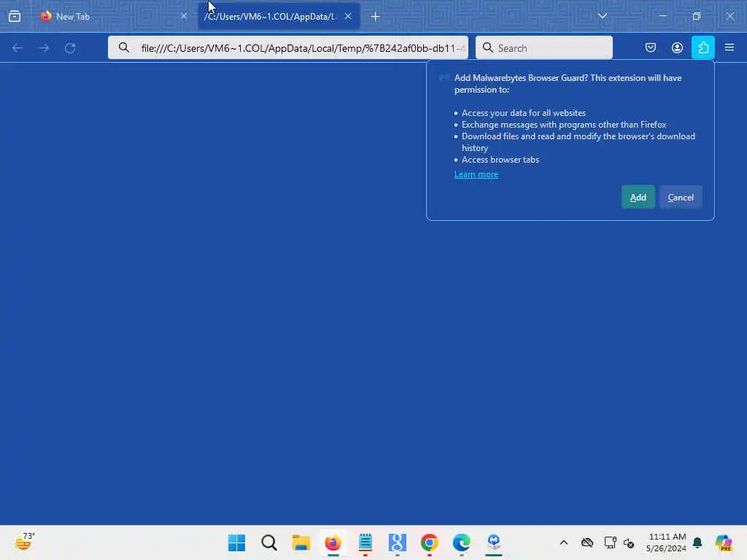Click the muted volume tray icon
The width and height of the screenshot is (747, 560).
(628, 542)
